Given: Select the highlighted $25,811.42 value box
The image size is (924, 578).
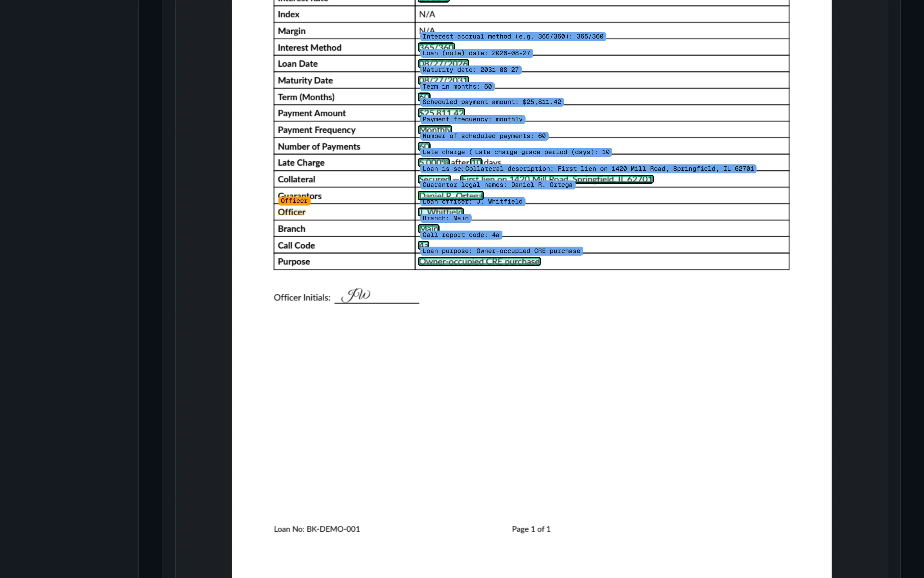Looking at the screenshot, I should (441, 113).
